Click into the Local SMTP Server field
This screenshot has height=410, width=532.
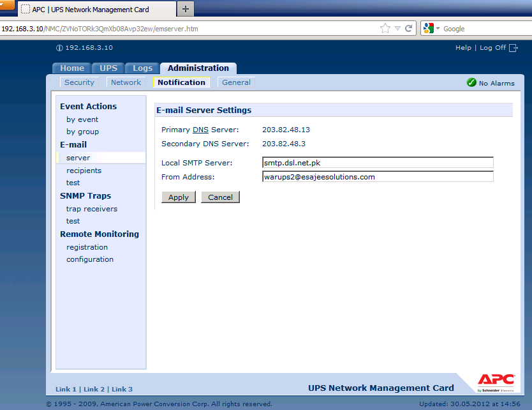click(x=378, y=163)
